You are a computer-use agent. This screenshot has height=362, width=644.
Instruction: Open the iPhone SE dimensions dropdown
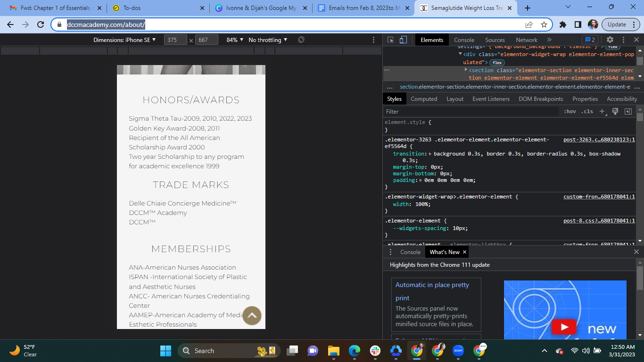pyautogui.click(x=124, y=40)
